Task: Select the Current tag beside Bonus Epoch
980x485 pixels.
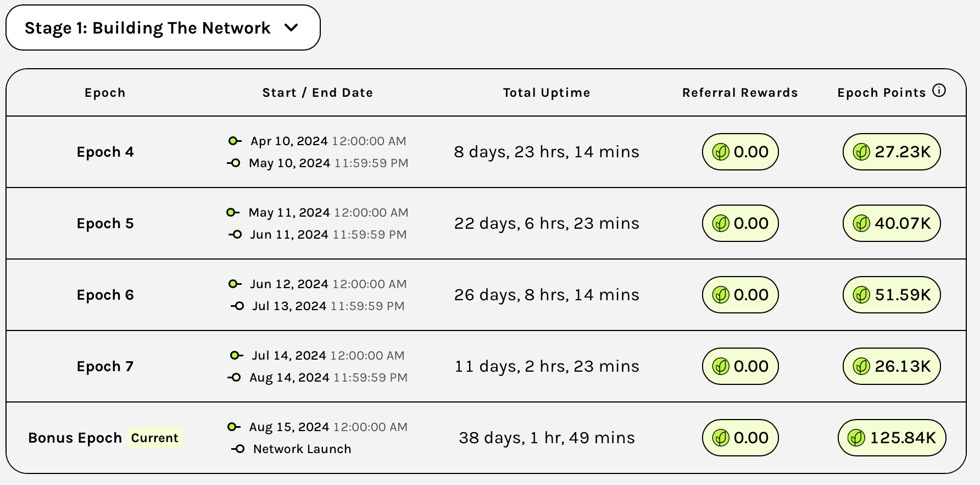Action: (x=155, y=438)
